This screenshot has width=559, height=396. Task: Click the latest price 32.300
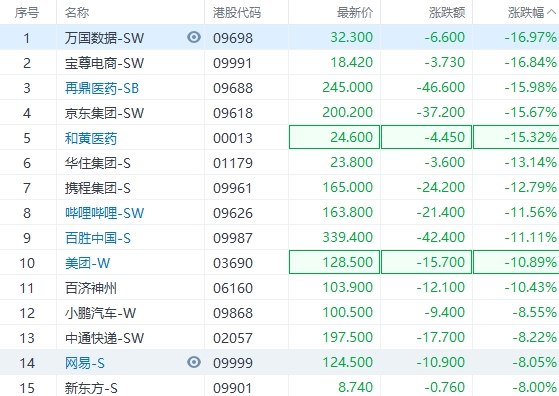point(352,37)
